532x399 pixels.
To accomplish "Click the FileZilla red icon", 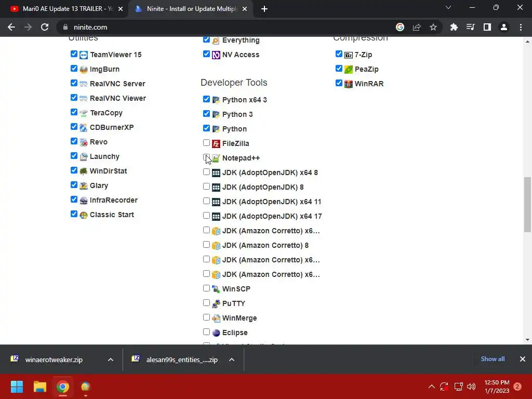I will (x=216, y=143).
